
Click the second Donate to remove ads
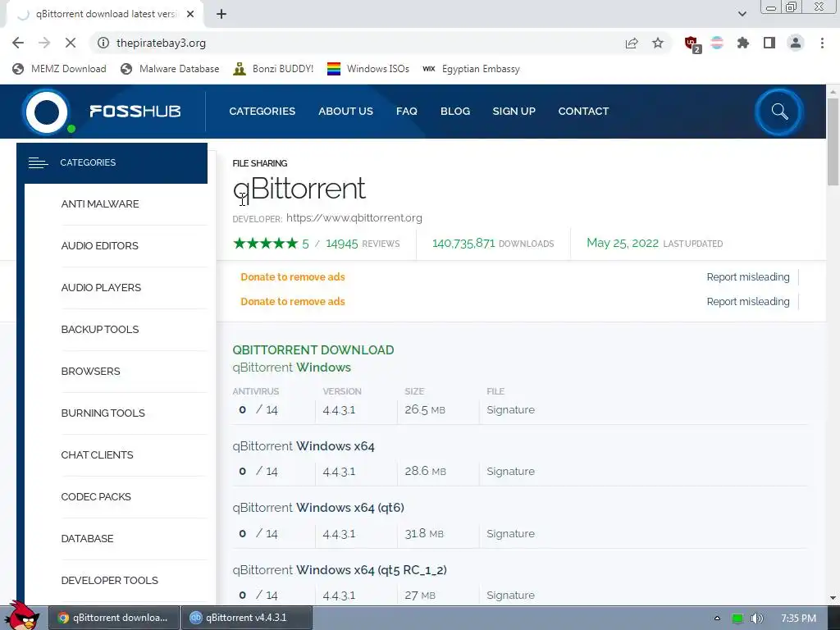[x=293, y=302]
